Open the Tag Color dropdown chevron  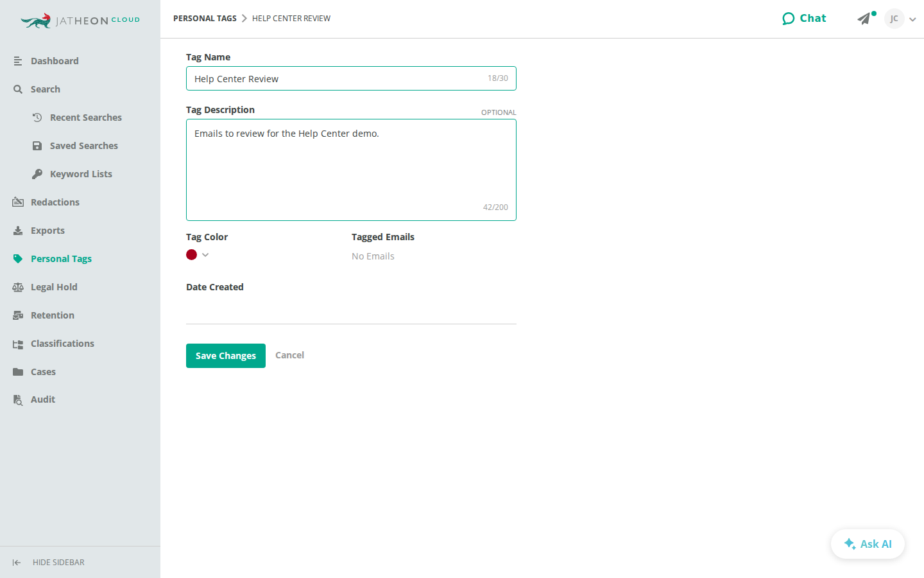pos(205,255)
